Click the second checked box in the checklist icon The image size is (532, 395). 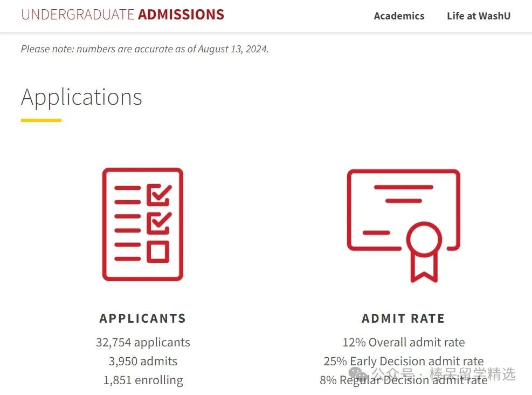tap(159, 223)
